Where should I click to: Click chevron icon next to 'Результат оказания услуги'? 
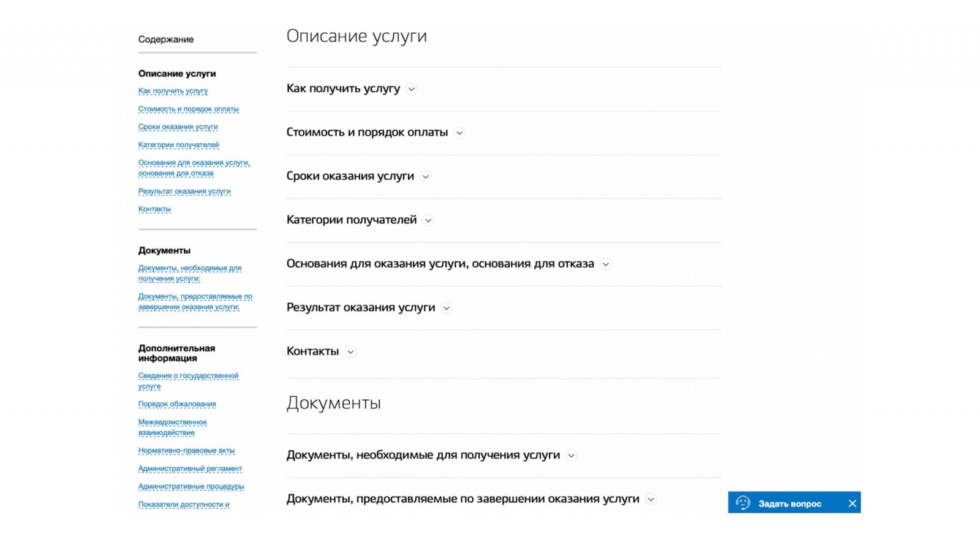(447, 308)
